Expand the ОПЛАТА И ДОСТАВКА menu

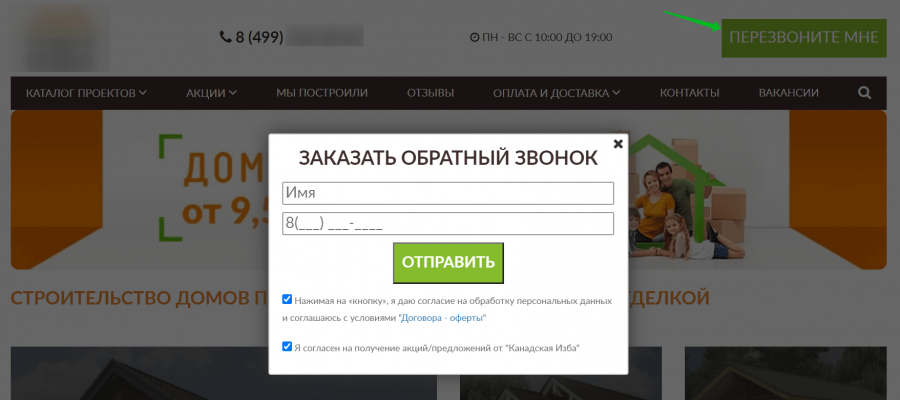pyautogui.click(x=556, y=93)
